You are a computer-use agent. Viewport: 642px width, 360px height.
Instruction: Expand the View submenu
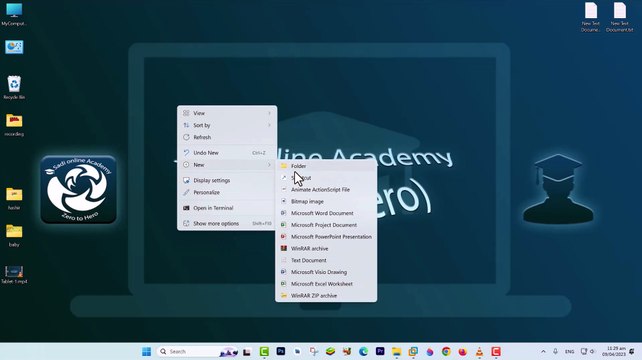[227, 113]
